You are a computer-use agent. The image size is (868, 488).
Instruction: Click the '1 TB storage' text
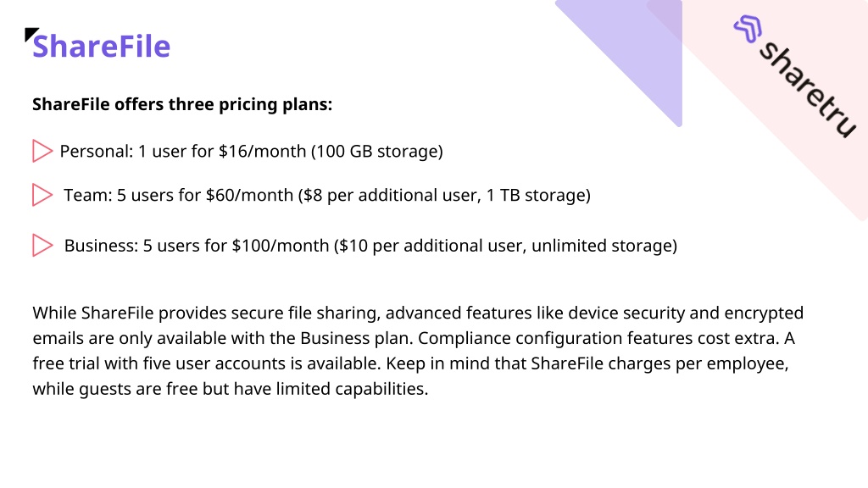(x=536, y=196)
